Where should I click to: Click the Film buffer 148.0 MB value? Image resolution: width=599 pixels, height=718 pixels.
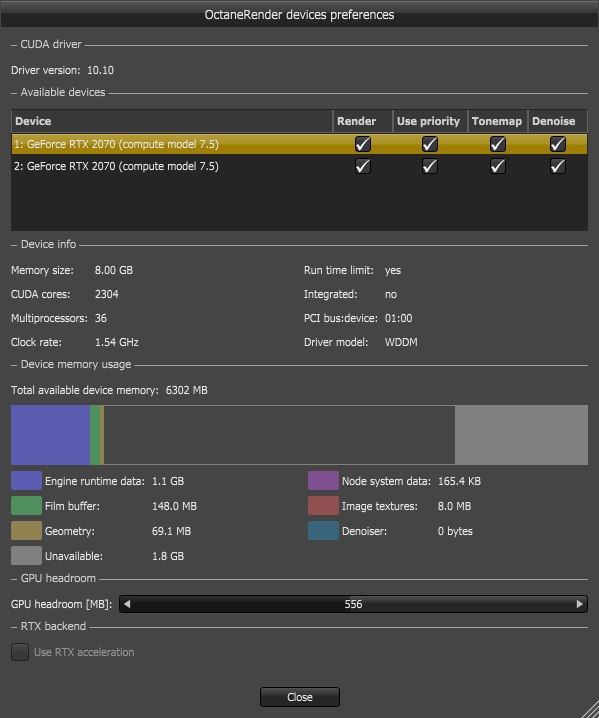[x=174, y=506]
